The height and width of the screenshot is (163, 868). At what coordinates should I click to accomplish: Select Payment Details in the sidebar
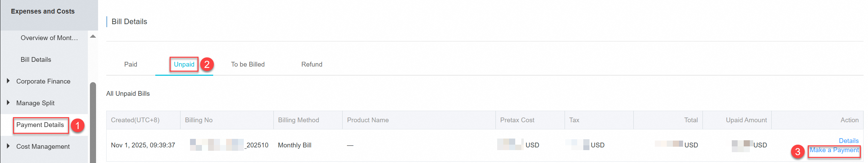[40, 125]
